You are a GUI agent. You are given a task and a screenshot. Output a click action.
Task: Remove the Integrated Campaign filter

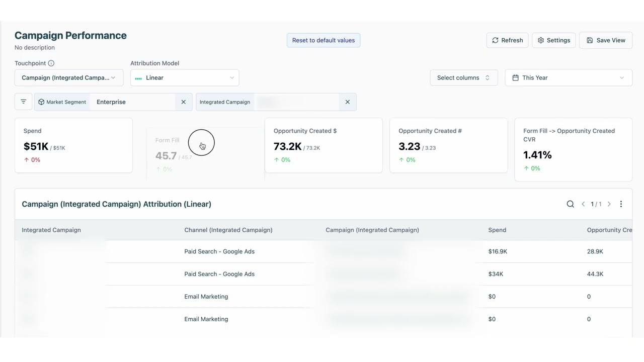(348, 102)
